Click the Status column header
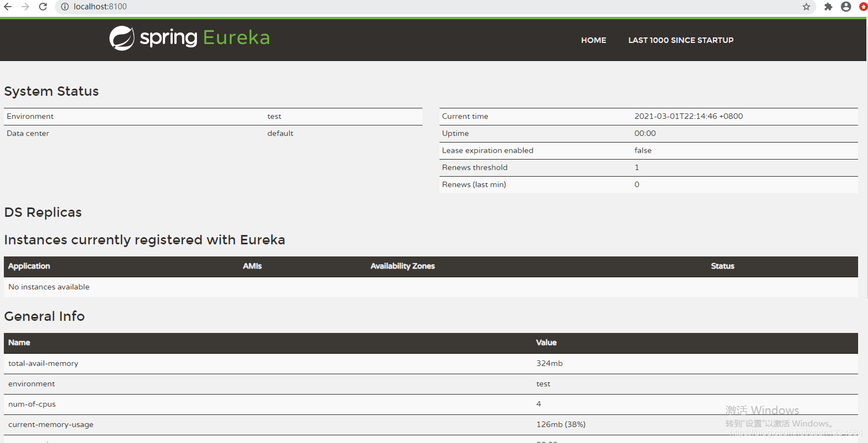 coord(723,266)
